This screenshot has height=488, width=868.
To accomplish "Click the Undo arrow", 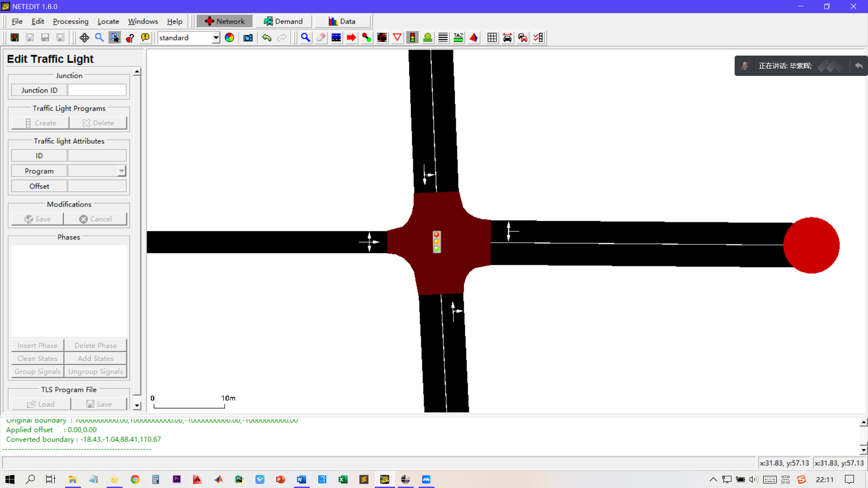I will [267, 38].
